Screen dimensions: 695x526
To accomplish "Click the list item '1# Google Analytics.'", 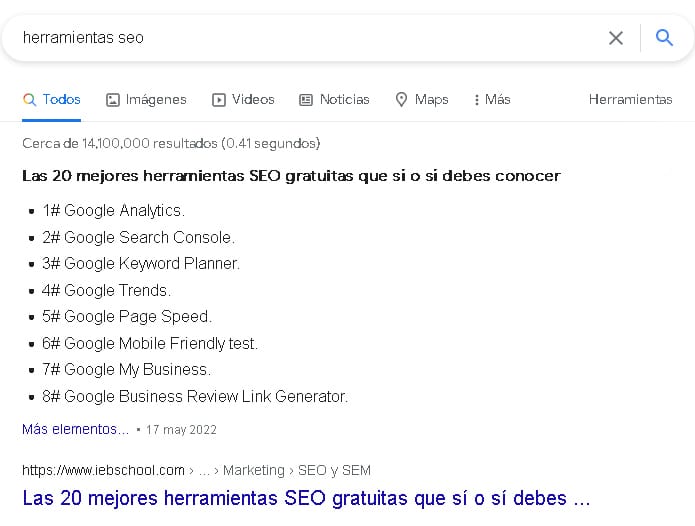I will (113, 210).
